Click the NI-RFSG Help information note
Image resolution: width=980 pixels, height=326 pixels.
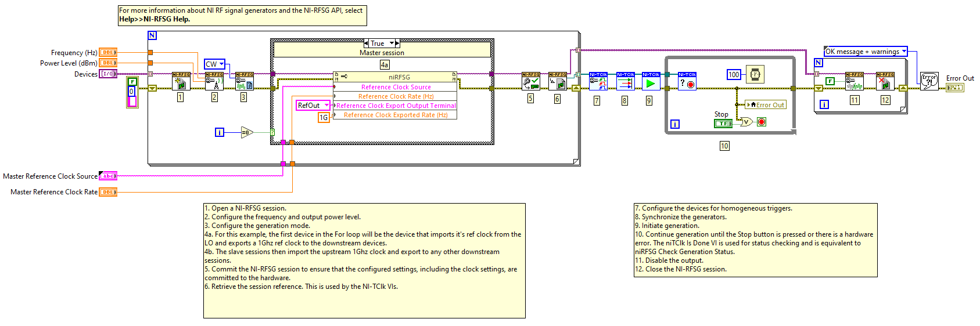tap(242, 15)
